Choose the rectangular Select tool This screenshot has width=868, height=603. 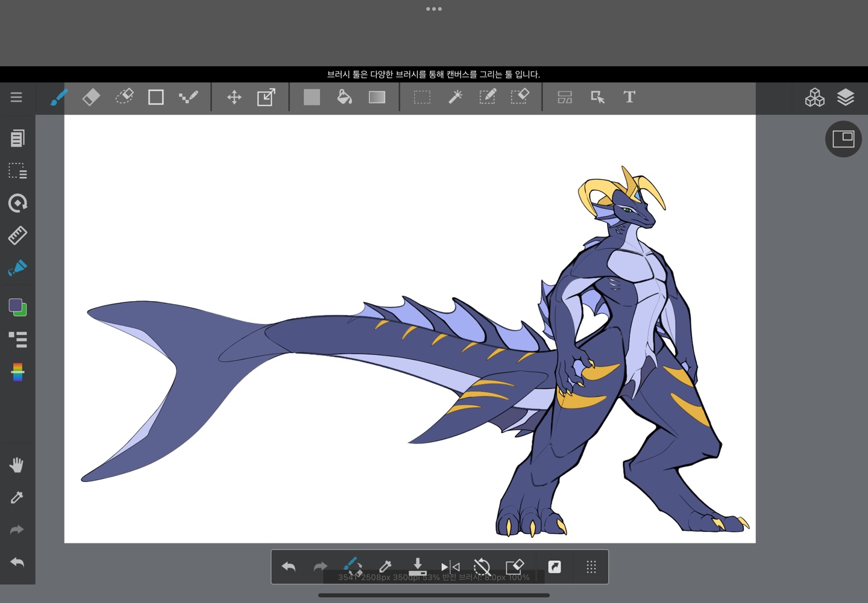click(x=422, y=97)
